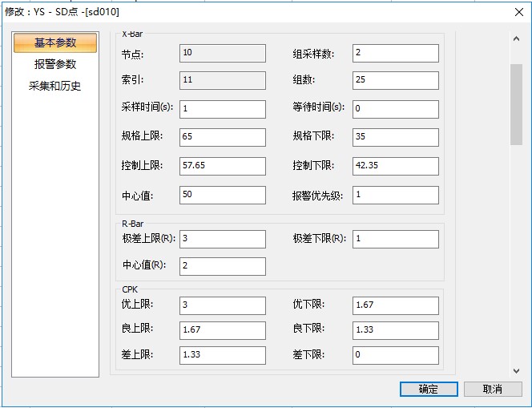Screen dimensions: 532x408
Task: Click the scrollbar up arrow
Action: (517, 38)
